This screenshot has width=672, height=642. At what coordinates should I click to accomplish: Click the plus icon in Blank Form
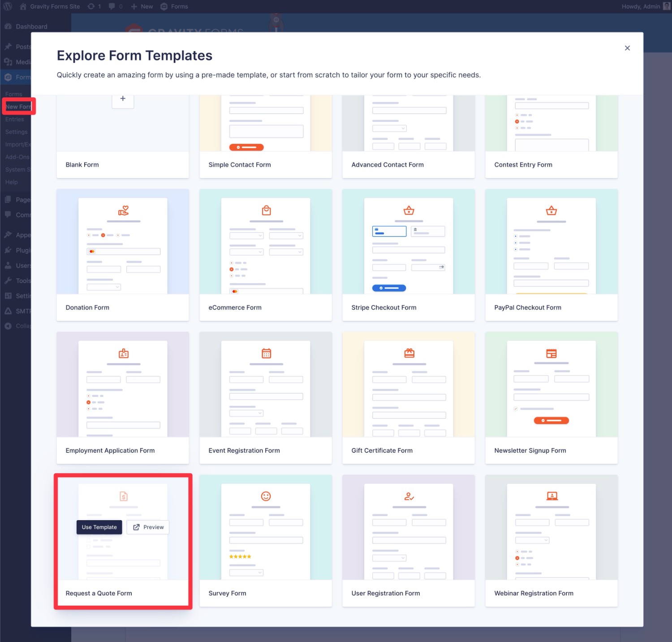123,99
